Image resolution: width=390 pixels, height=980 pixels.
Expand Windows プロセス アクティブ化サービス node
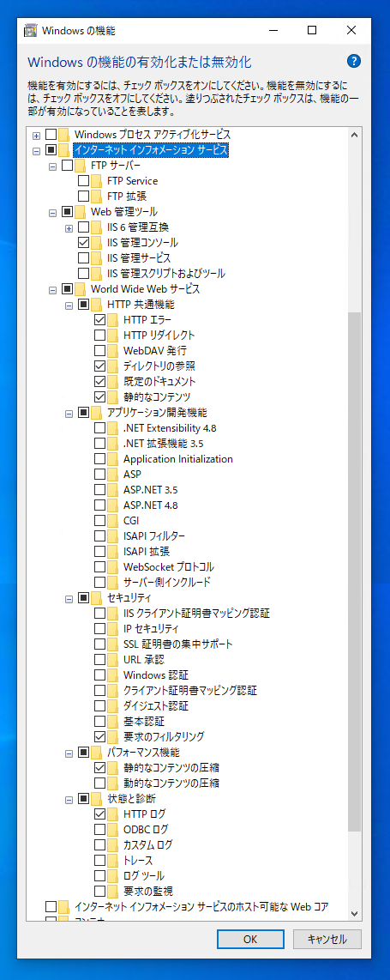coord(36,135)
